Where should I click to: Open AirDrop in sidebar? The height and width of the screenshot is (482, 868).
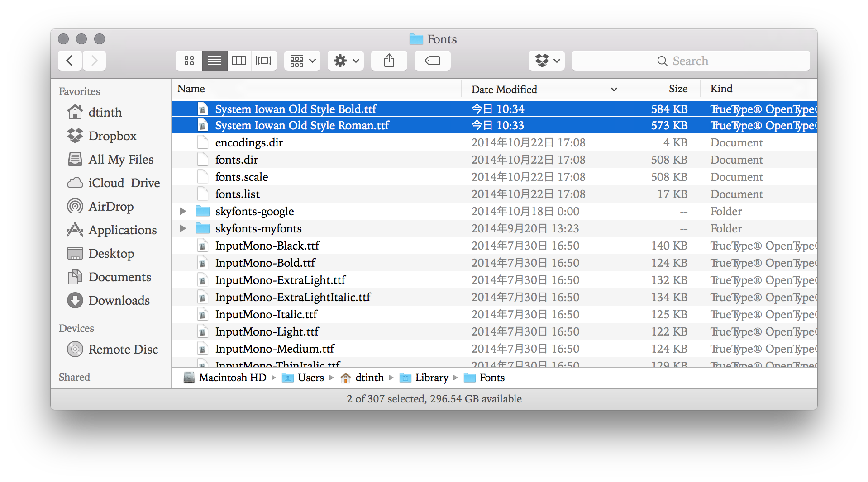[100, 206]
